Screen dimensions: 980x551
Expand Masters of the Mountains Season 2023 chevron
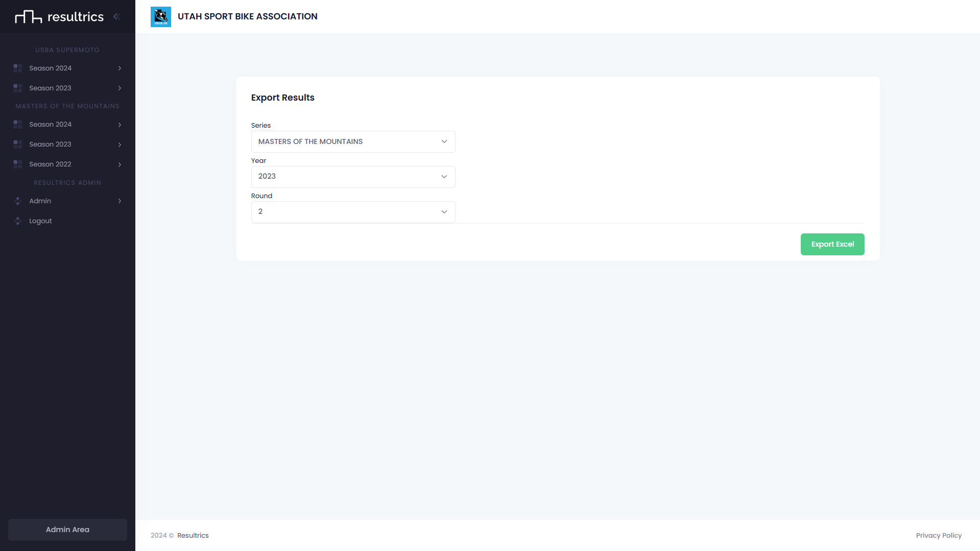(x=119, y=145)
